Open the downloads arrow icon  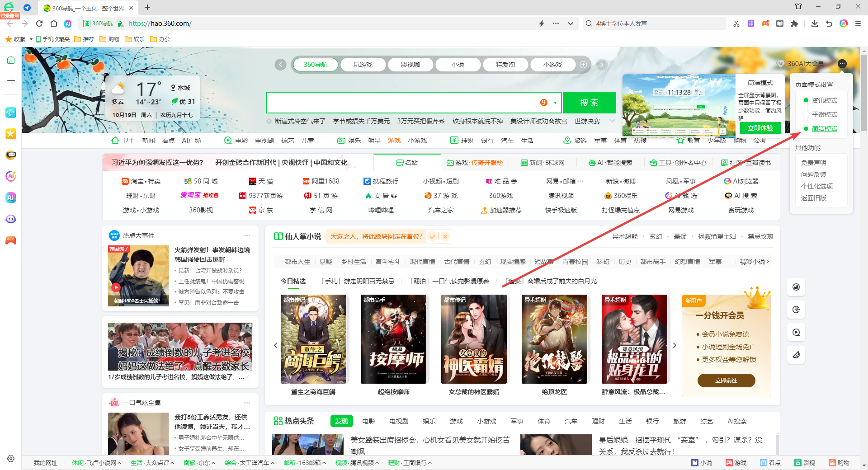(815, 23)
